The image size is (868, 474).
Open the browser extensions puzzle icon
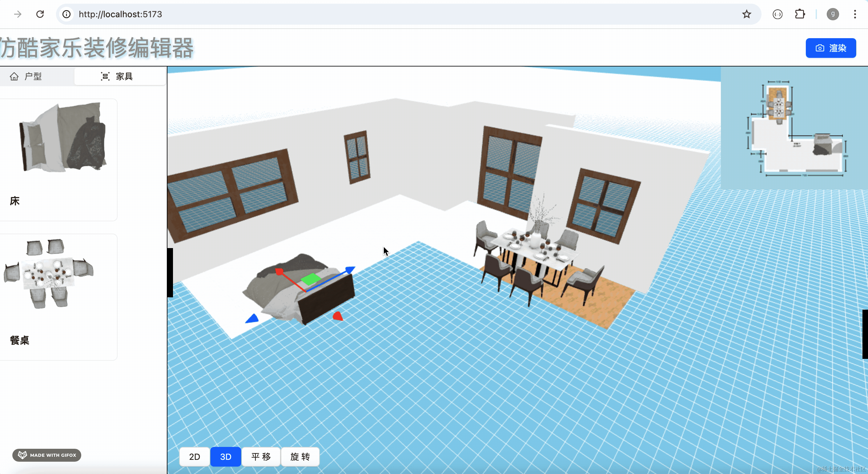800,14
